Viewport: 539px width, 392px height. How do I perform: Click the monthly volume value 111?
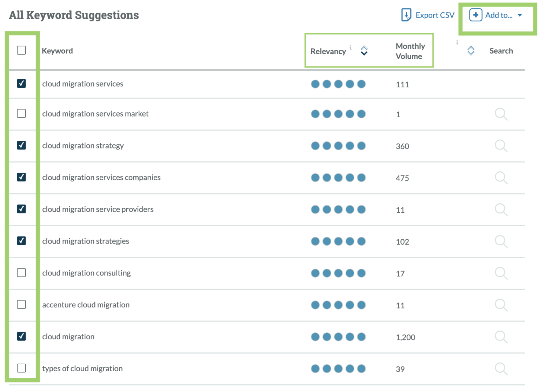[402, 84]
